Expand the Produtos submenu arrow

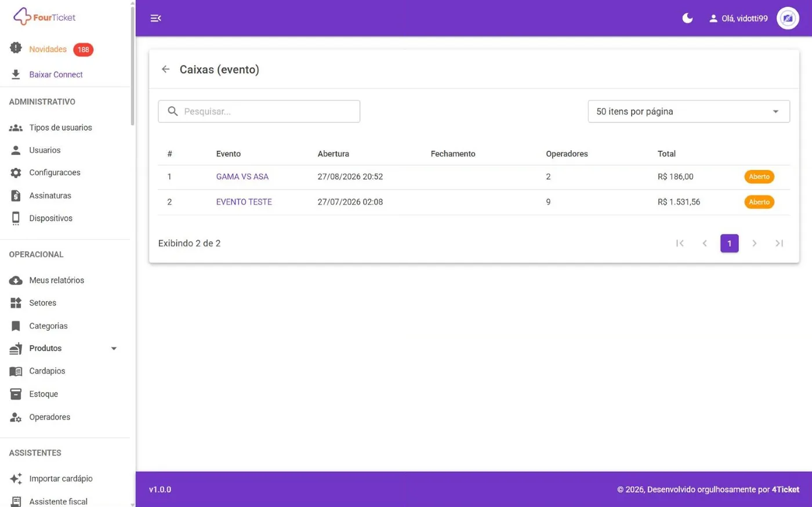tap(114, 349)
